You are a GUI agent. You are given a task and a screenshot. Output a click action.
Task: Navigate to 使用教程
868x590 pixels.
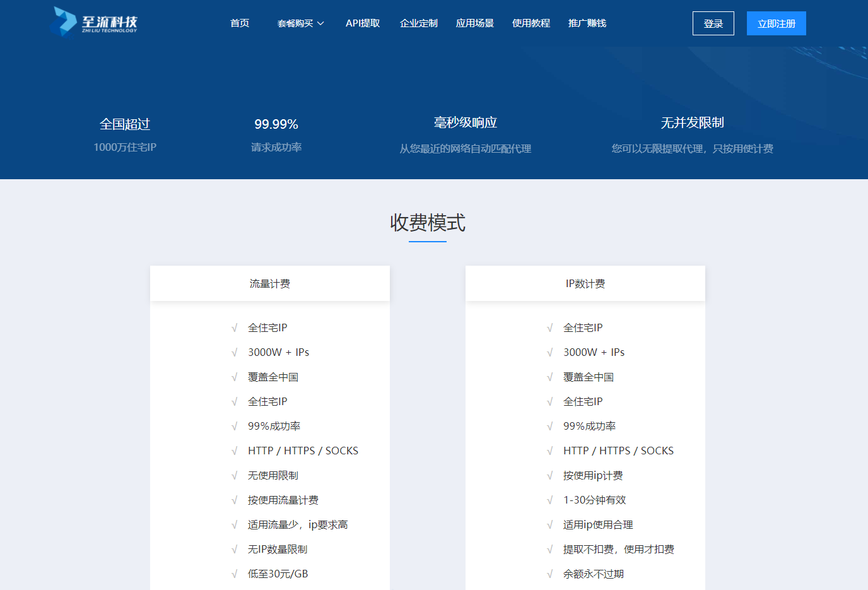coord(531,23)
